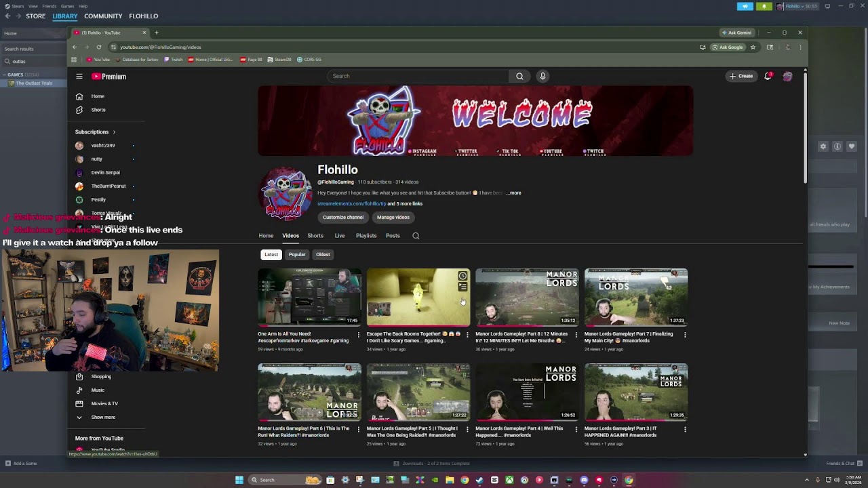Image resolution: width=868 pixels, height=488 pixels.
Task: Click Chrome address bar URL
Action: tap(160, 47)
